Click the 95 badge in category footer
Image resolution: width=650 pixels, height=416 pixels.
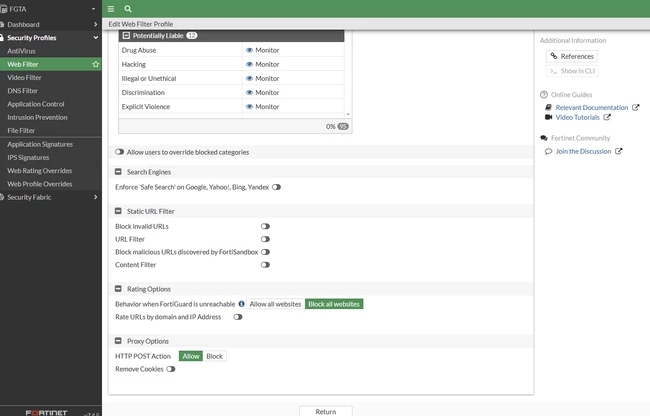coord(343,126)
